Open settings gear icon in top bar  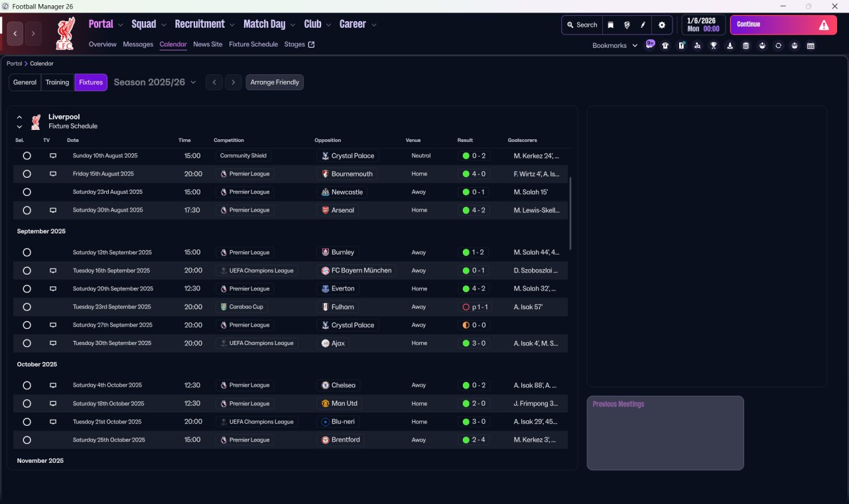[x=661, y=25]
